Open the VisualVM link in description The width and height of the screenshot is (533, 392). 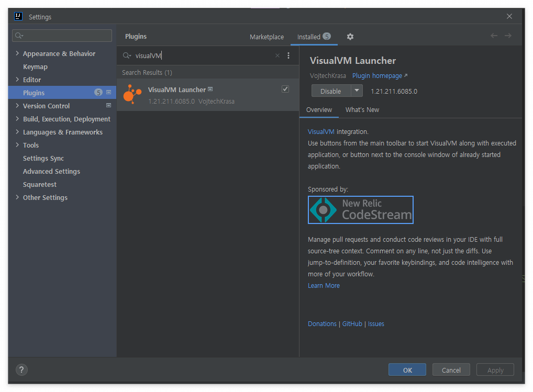[321, 131]
